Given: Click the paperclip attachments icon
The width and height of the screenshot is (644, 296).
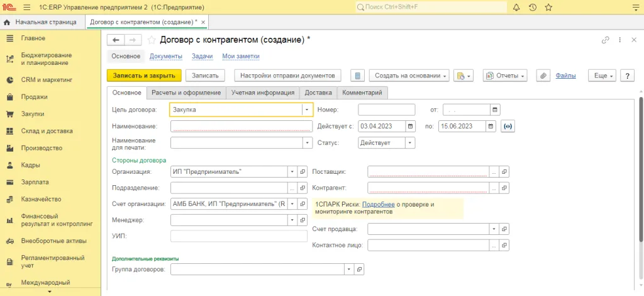Looking at the screenshot, I should click(543, 76).
